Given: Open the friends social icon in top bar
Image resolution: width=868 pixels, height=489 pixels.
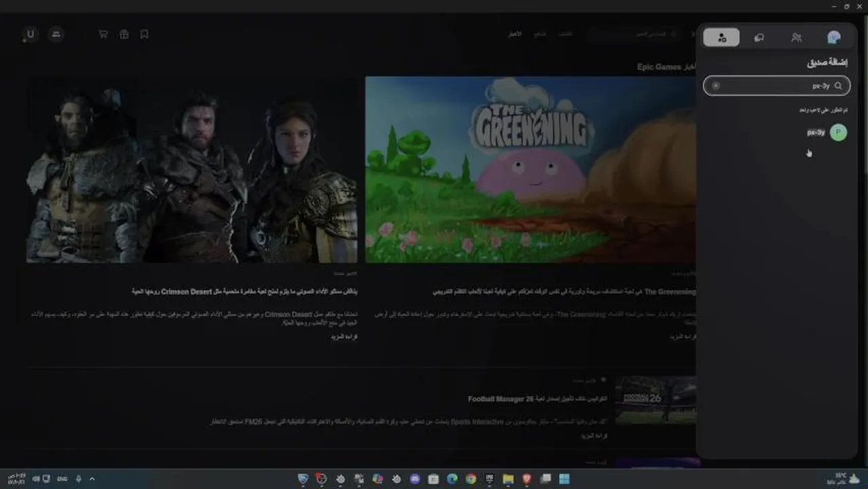Looking at the screenshot, I should coord(56,34).
